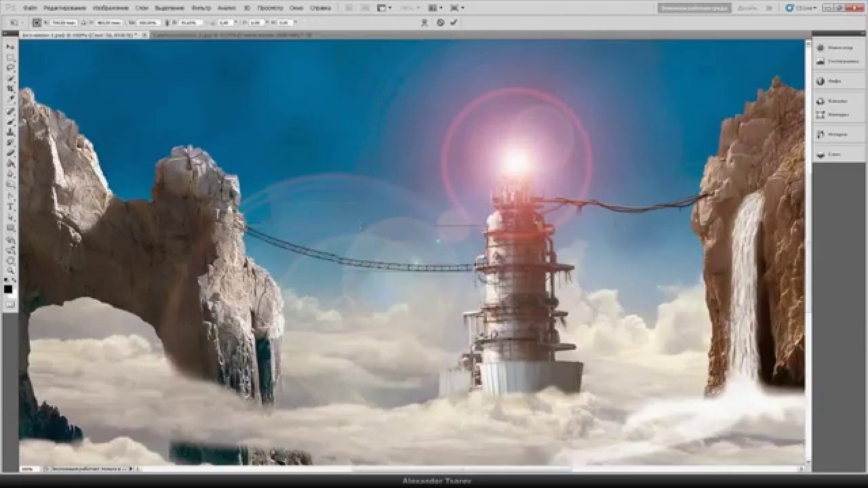Image resolution: width=868 pixels, height=488 pixels.
Task: Select the Brush tool
Action: tap(10, 121)
